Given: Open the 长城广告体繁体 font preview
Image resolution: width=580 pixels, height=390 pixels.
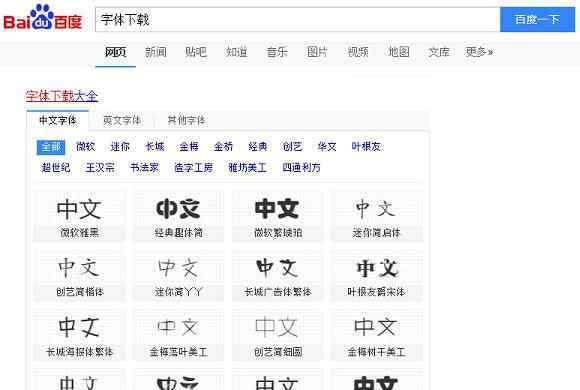Looking at the screenshot, I should point(278,275).
